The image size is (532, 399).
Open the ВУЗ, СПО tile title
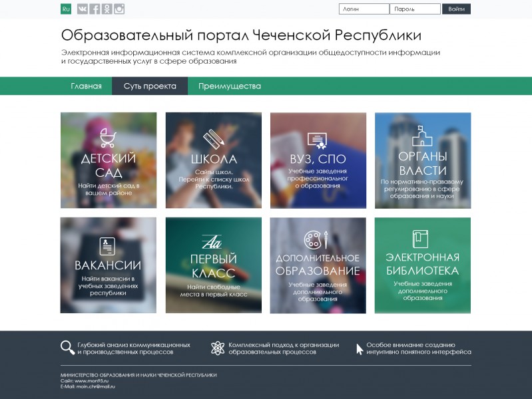pos(318,159)
